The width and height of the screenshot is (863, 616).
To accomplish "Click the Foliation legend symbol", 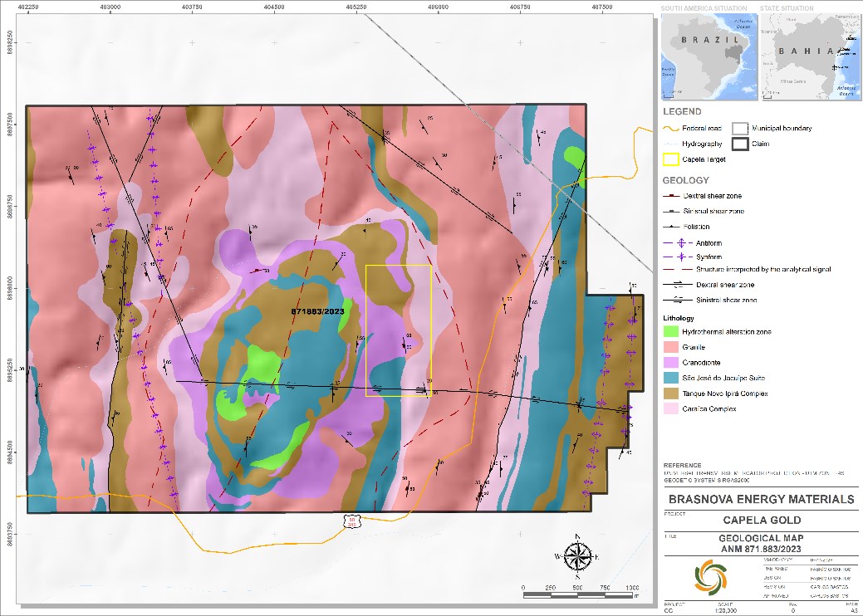I will [670, 226].
